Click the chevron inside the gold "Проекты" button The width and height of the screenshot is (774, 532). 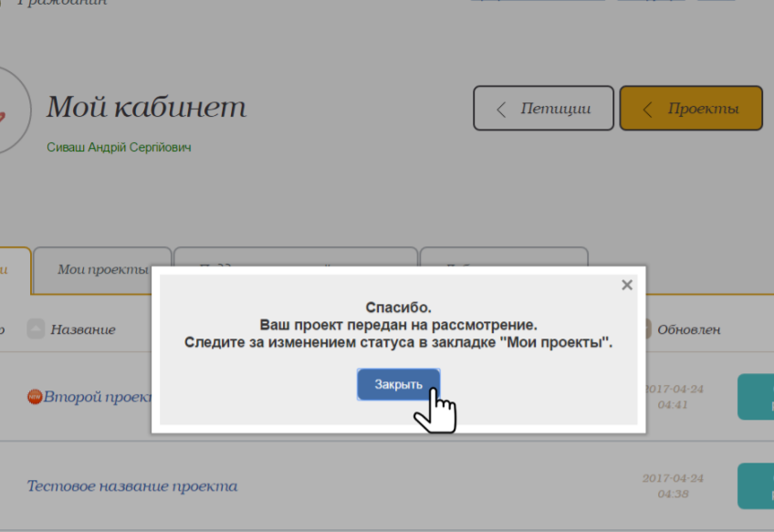pyautogui.click(x=647, y=108)
